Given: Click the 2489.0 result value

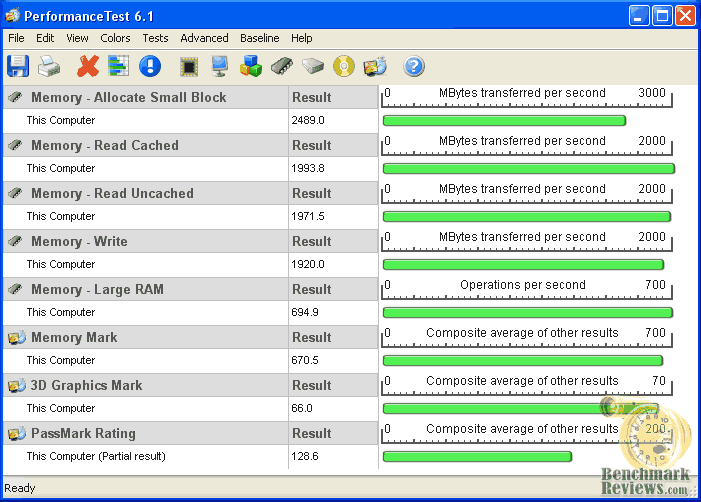Looking at the screenshot, I should (x=308, y=120).
